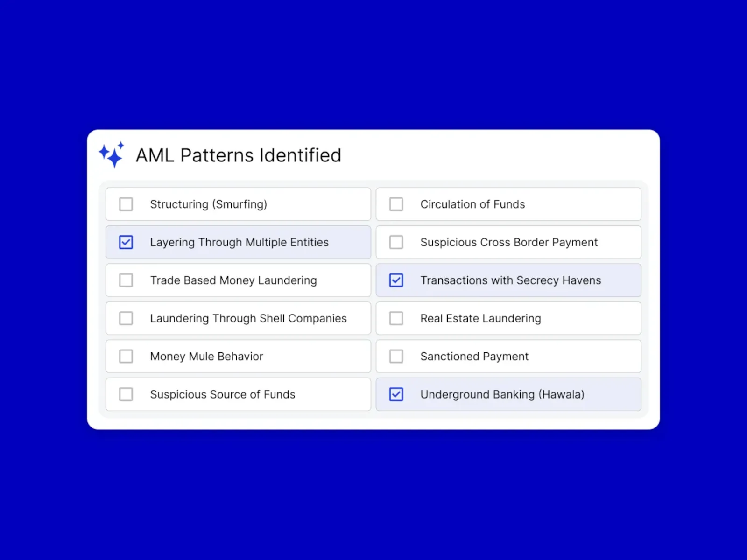Uncheck Layering Through Multiple Entities
Screen dimensions: 747x560
(x=126, y=242)
